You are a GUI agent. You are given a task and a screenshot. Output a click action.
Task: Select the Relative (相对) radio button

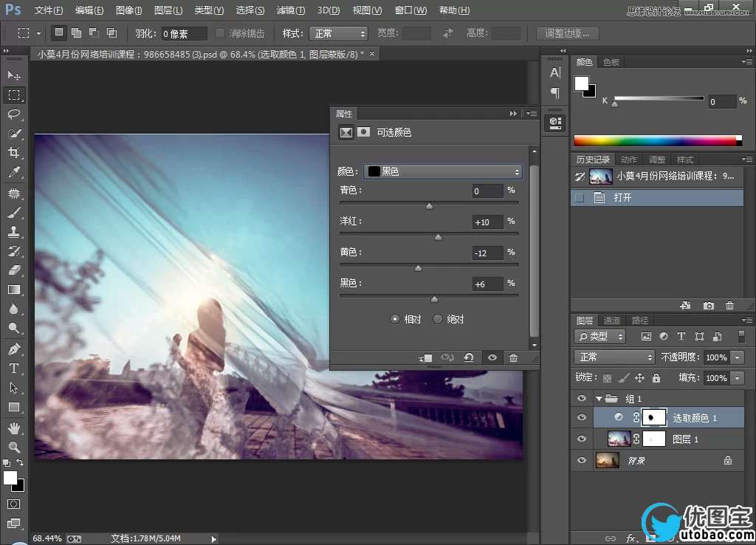point(395,319)
